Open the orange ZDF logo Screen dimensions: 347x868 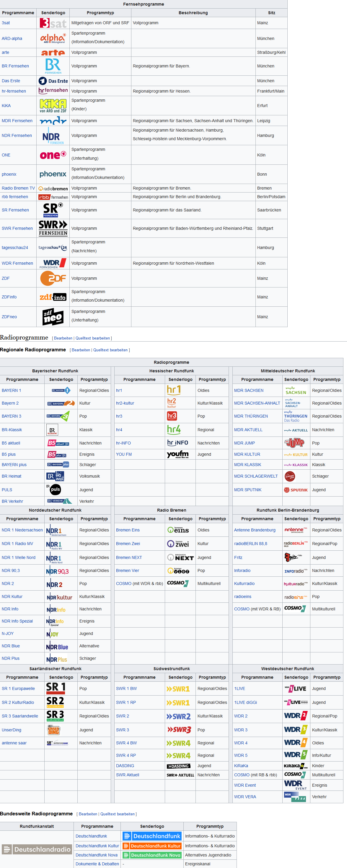pos(53,278)
